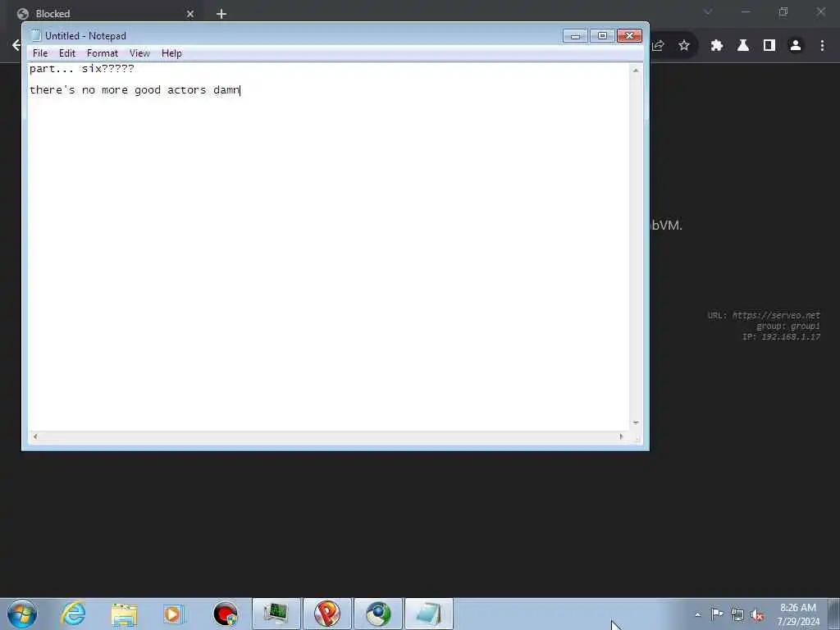Click the muted volume tray icon
Viewport: 840px width, 630px height.
click(x=757, y=614)
